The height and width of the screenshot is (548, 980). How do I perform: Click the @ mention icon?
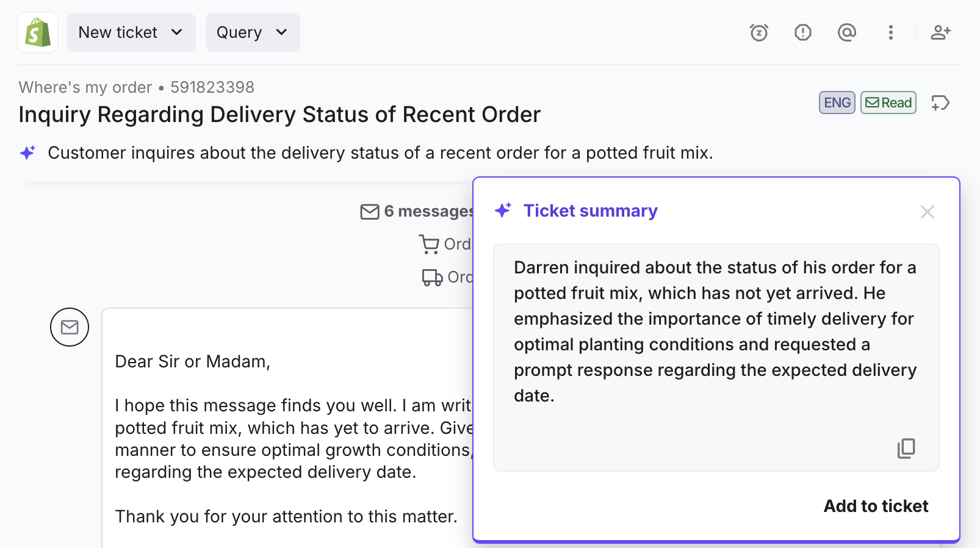847,32
